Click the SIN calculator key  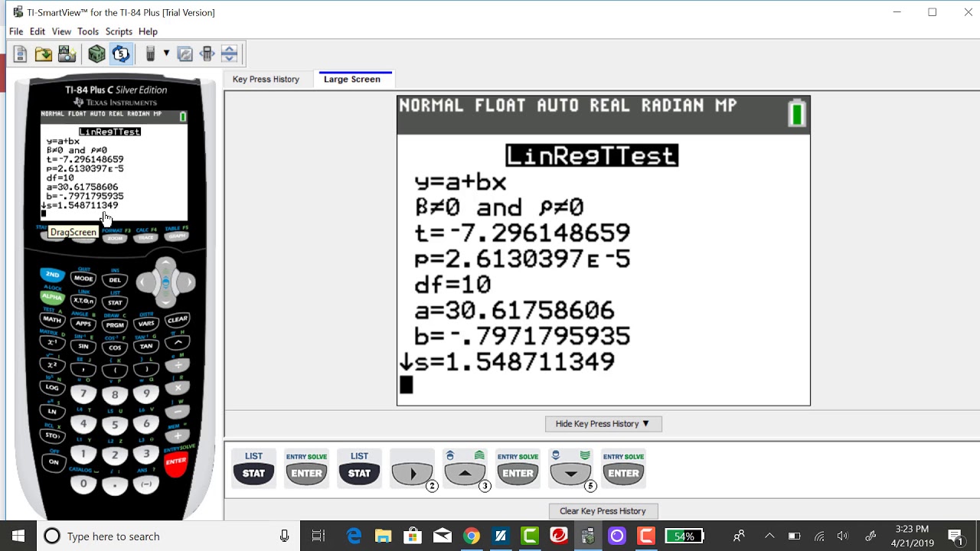pyautogui.click(x=83, y=346)
